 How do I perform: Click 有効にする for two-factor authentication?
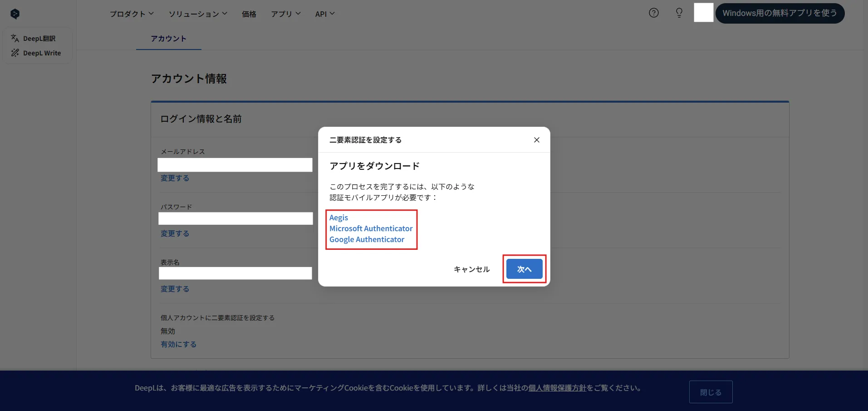pos(178,344)
